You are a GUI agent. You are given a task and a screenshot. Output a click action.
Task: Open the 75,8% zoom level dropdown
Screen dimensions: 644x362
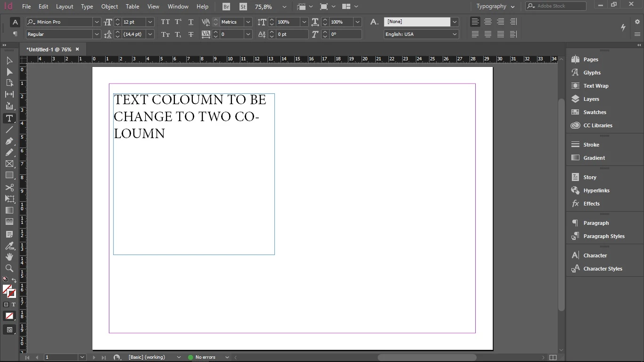[x=284, y=7]
